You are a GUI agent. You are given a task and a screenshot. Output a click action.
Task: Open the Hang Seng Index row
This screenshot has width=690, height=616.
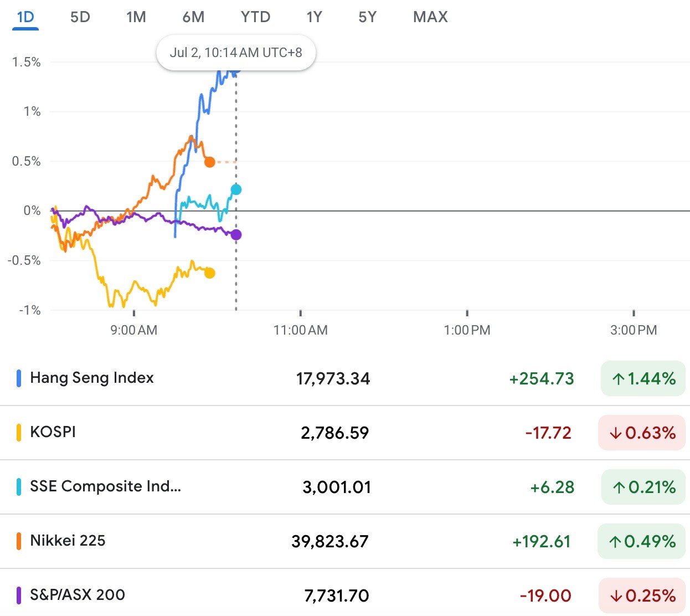coord(345,378)
